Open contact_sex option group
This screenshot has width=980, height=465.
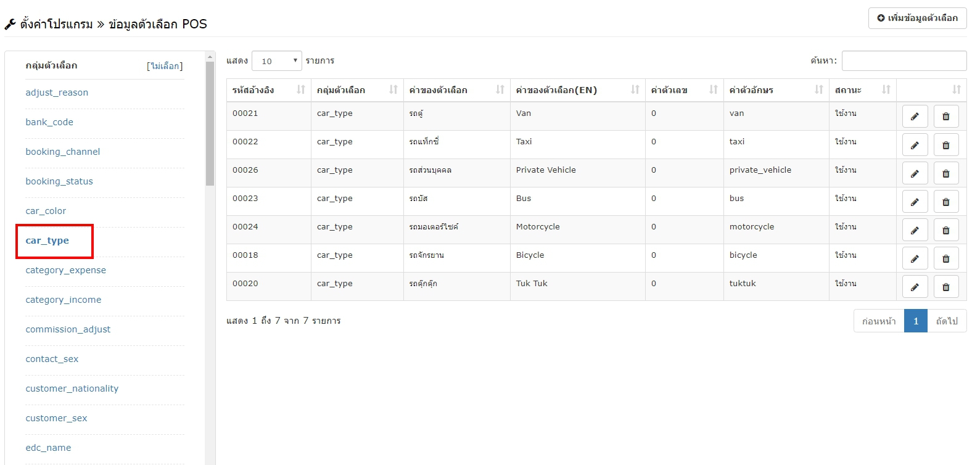tap(52, 359)
